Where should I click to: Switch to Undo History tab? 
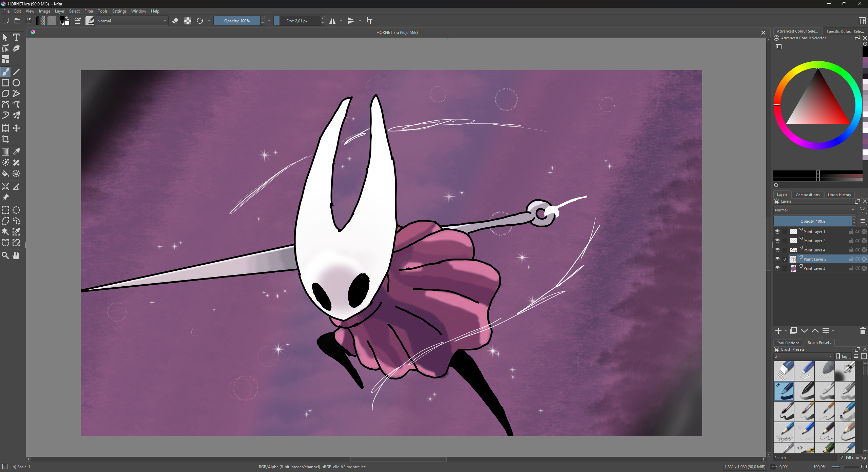tap(839, 195)
